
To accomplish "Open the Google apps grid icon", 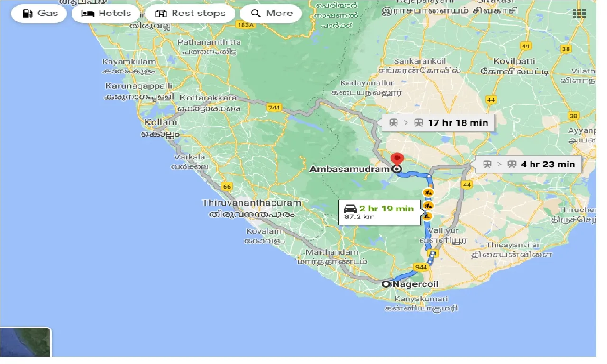I will [x=579, y=13].
